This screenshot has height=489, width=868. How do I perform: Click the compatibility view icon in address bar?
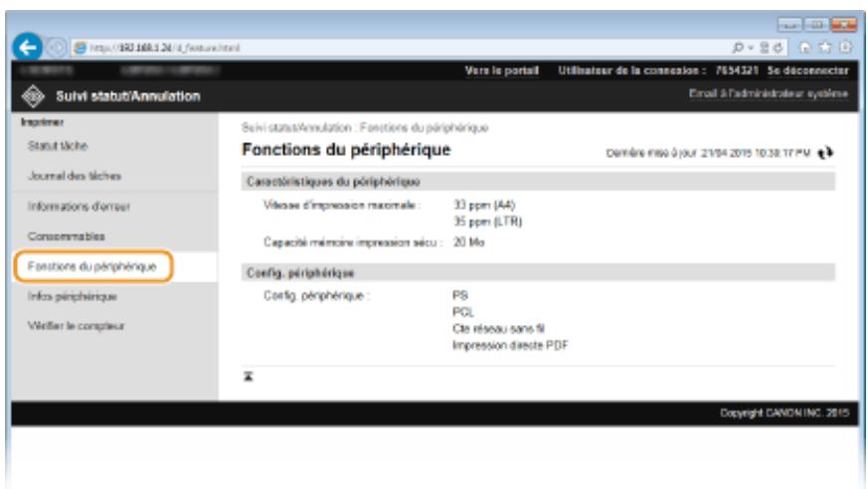click(x=765, y=48)
